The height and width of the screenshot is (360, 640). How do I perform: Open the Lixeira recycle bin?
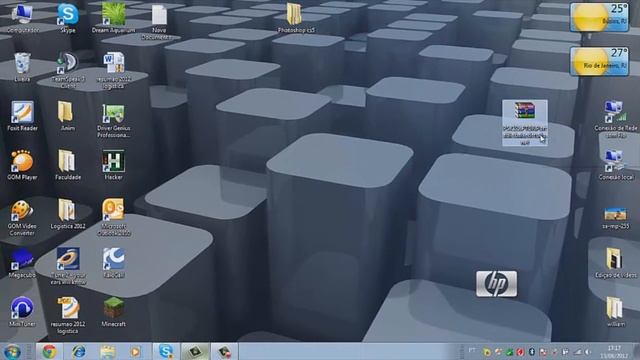[x=22, y=67]
